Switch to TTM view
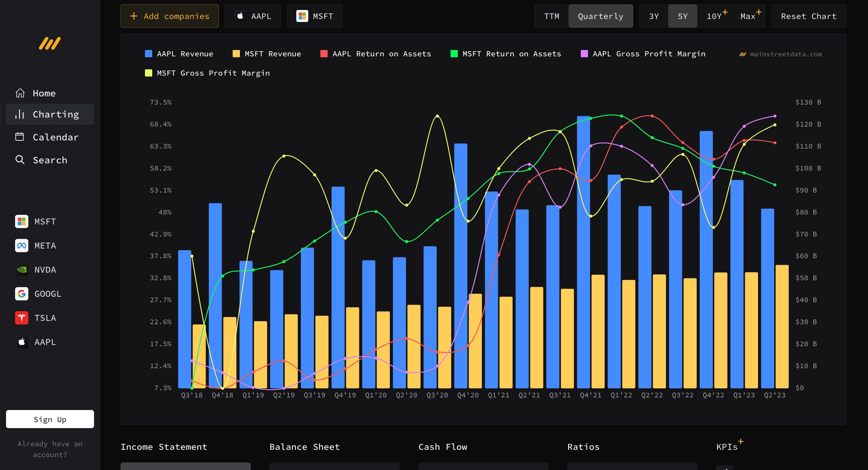 552,16
